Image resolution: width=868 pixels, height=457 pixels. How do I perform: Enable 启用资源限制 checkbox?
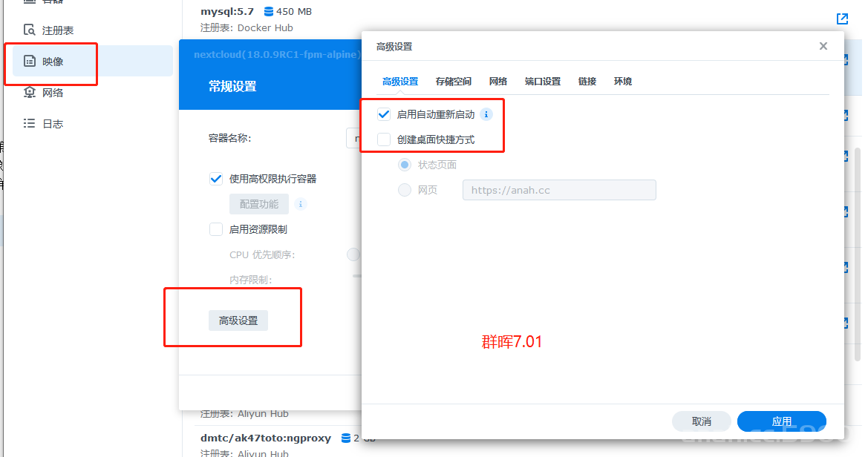[x=216, y=229]
